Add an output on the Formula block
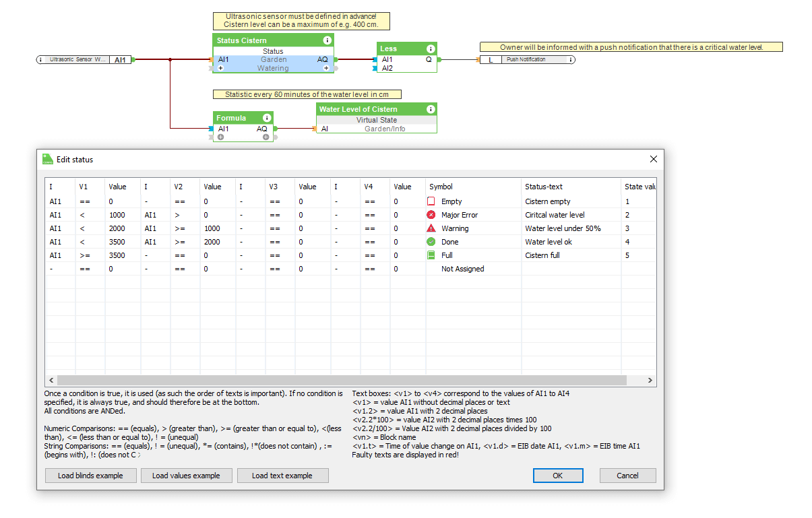 coord(266,137)
